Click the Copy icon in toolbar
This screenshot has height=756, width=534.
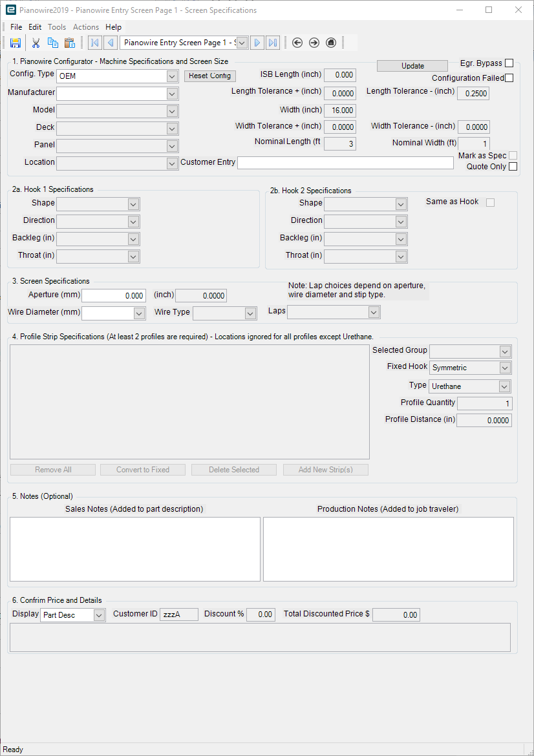point(52,43)
